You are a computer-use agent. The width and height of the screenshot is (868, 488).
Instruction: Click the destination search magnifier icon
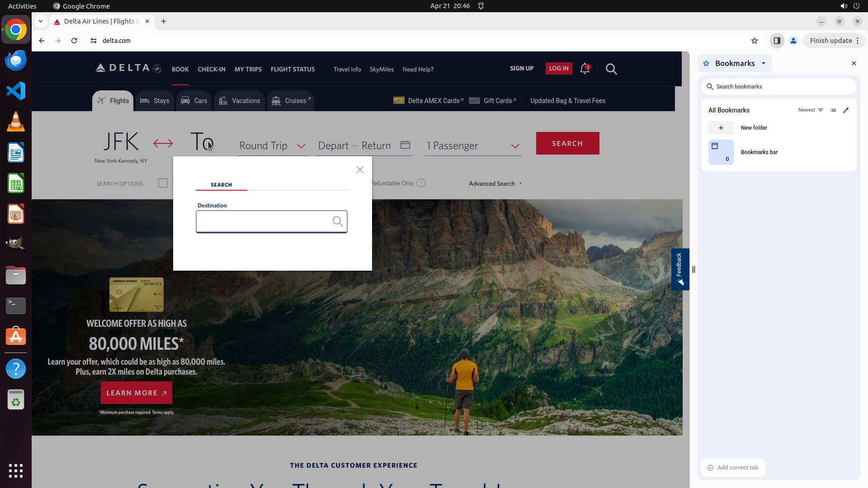[x=337, y=221]
